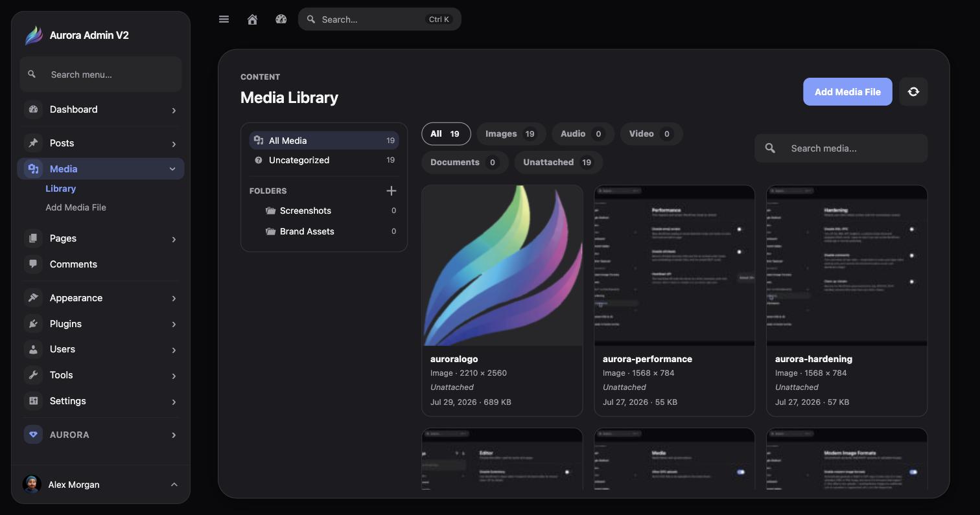Expand the Dashboard menu chevron
This screenshot has width=980, height=515.
[174, 110]
